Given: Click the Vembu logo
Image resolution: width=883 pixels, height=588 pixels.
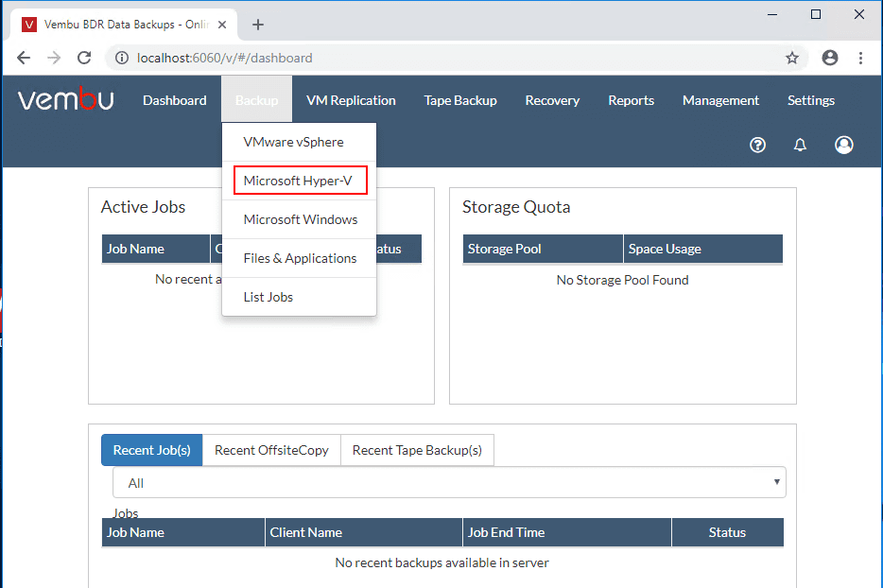Looking at the screenshot, I should coord(66,99).
